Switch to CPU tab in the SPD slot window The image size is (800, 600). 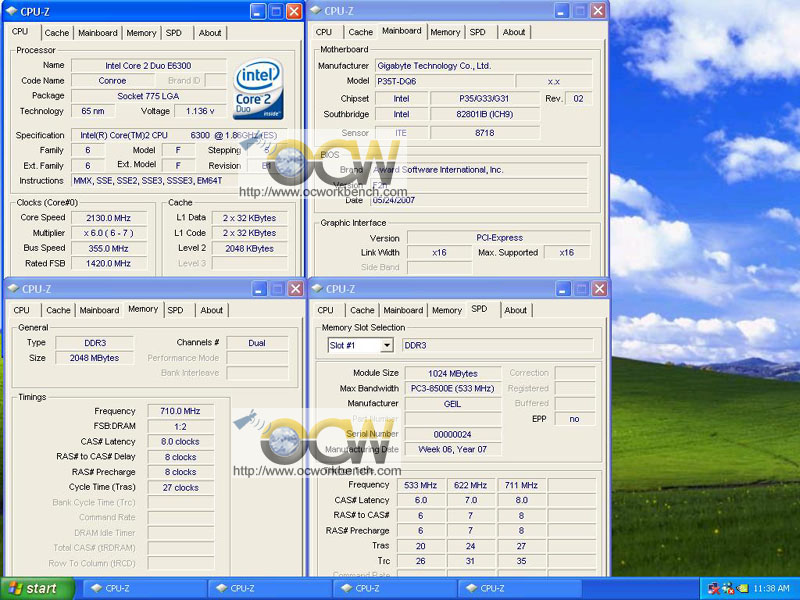click(x=326, y=310)
